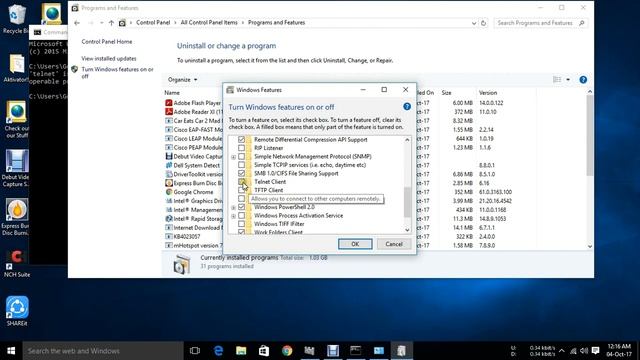Enable Simple TCPIP services checkbox
Viewport: 640px width, 360px height.
point(242,165)
